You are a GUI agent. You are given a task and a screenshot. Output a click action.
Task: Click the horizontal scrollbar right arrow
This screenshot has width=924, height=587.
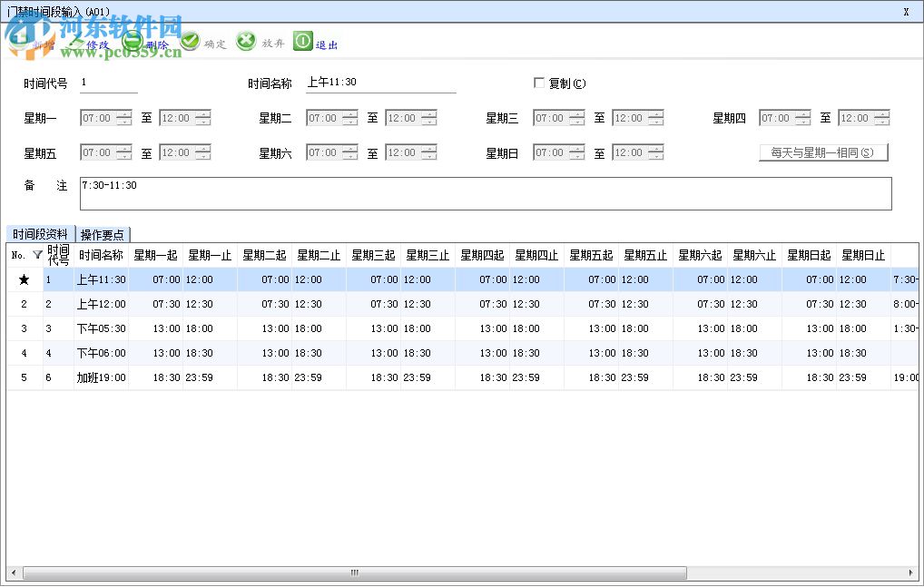coord(911,572)
